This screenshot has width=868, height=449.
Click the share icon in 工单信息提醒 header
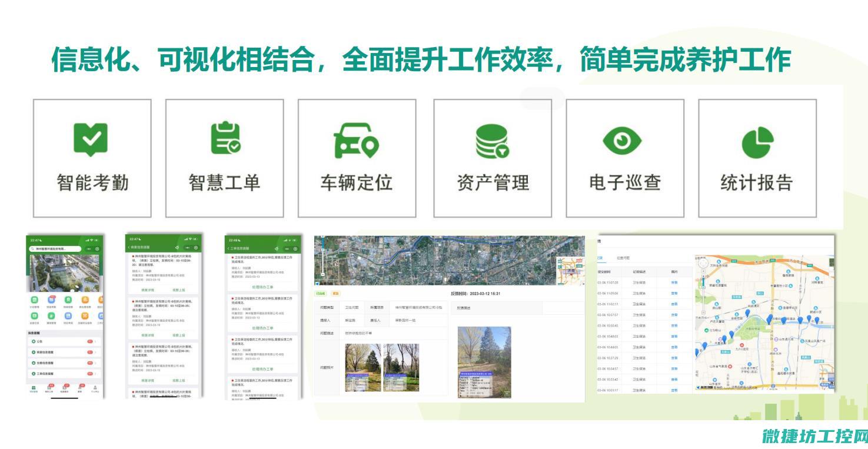277,248
